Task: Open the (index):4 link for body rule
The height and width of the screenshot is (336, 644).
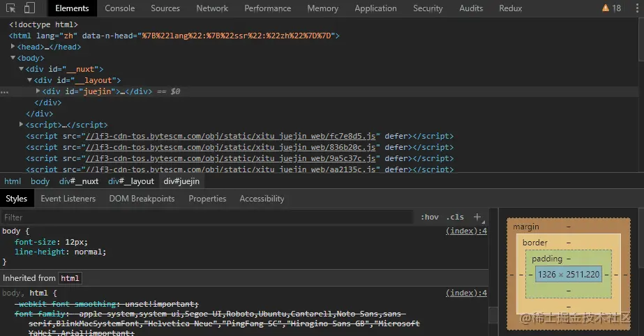Action: tap(466, 231)
